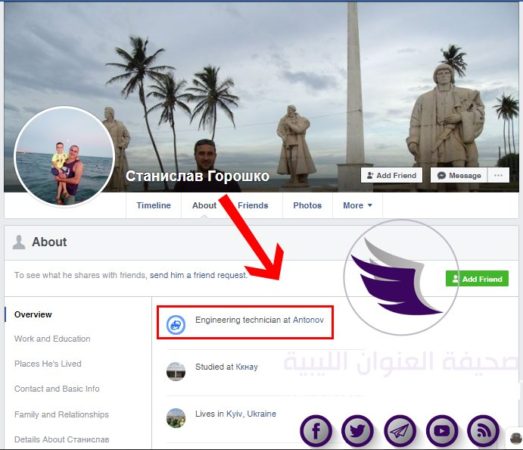The width and height of the screenshot is (523, 450).
Task: Click the small avatar at bottom-right corner
Action: [516, 437]
